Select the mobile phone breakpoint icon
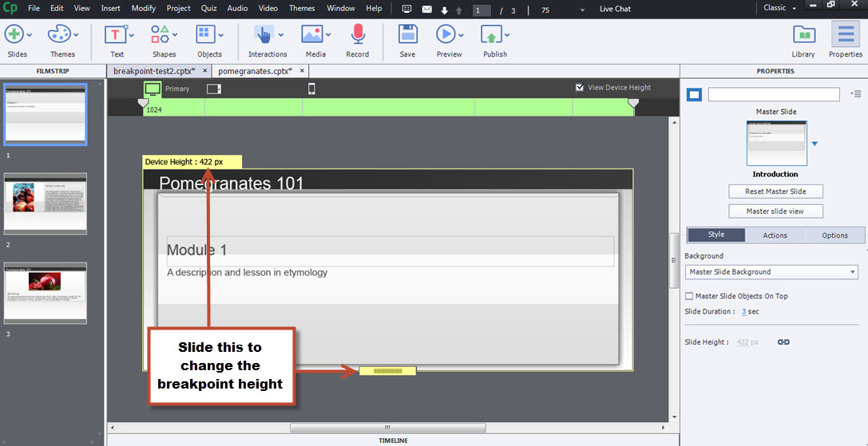Image resolution: width=868 pixels, height=446 pixels. click(311, 89)
